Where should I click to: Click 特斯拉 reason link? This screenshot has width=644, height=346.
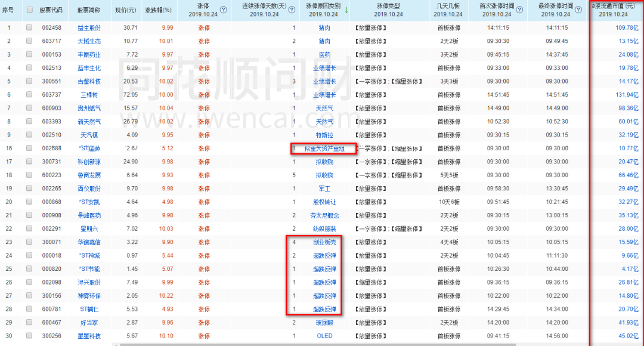coord(324,135)
